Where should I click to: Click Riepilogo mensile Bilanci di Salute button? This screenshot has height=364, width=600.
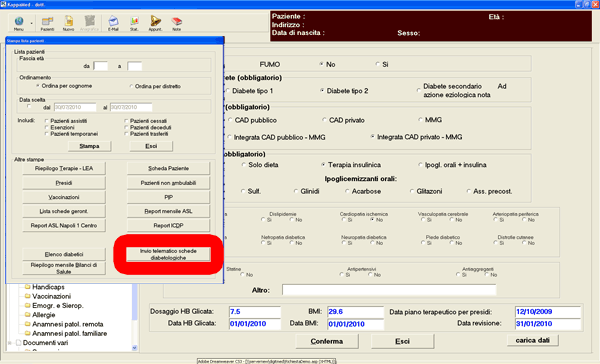[64, 268]
